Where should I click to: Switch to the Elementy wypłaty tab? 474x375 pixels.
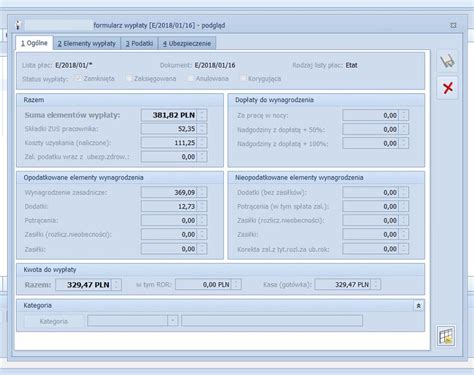[x=87, y=44]
